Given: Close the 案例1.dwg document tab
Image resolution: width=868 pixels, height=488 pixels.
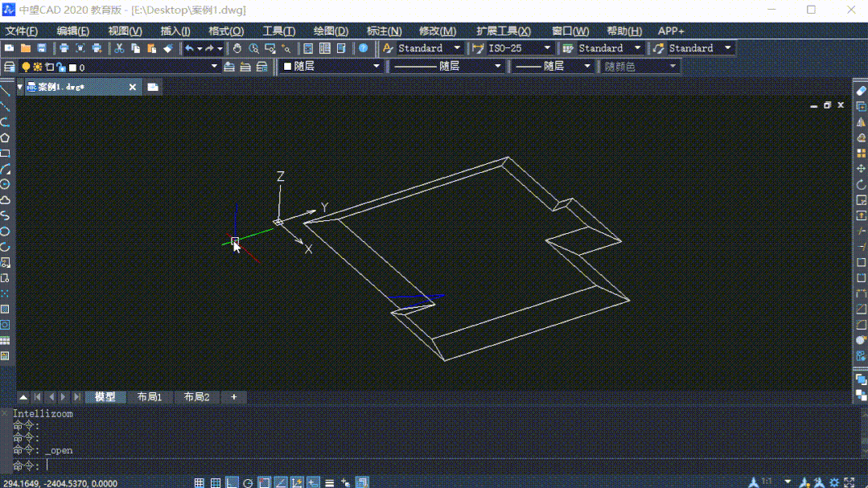Looking at the screenshot, I should 132,87.
